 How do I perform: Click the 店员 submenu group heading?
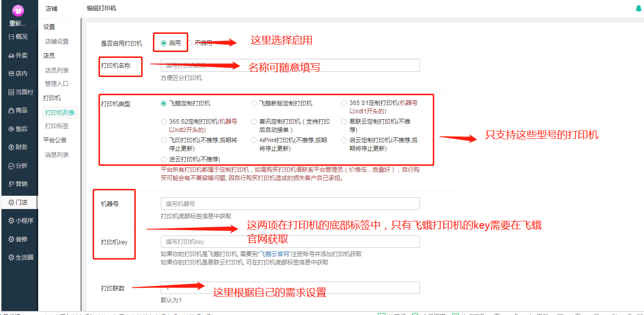point(49,56)
